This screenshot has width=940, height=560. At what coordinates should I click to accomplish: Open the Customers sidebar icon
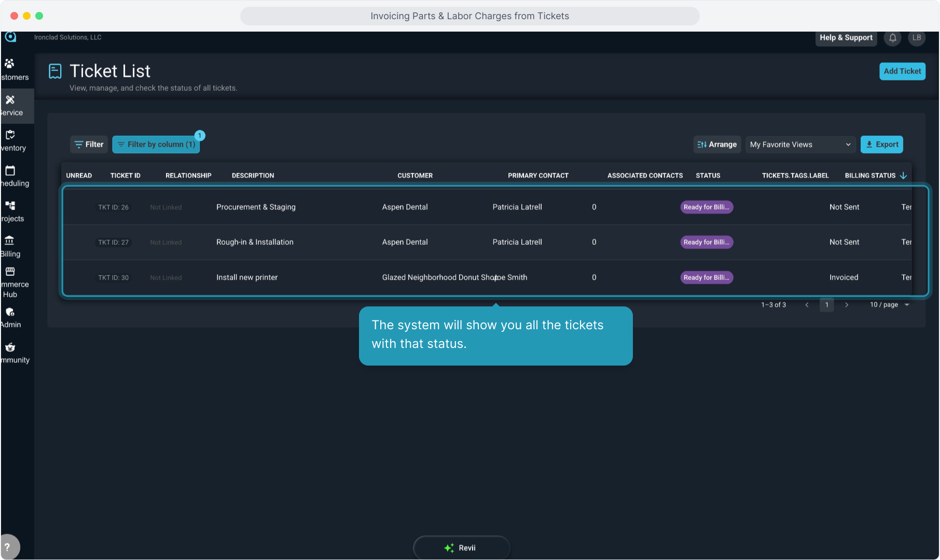[10, 64]
